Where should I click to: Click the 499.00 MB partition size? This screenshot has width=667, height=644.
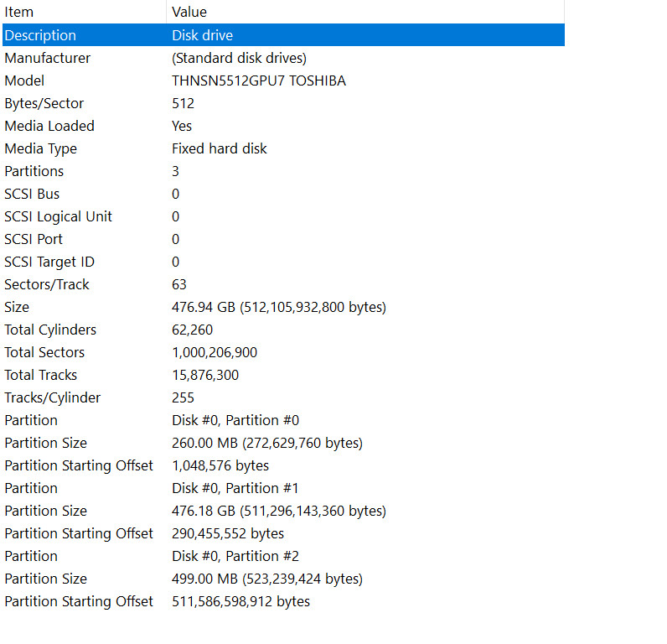(267, 579)
